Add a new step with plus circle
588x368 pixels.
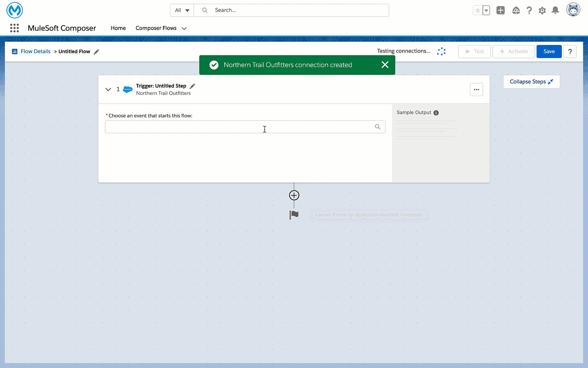tap(294, 195)
